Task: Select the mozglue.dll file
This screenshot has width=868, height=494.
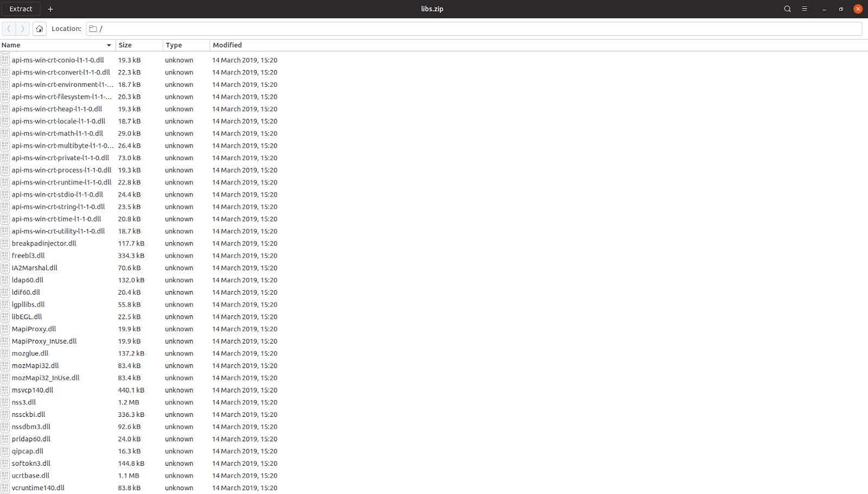Action: click(x=30, y=353)
